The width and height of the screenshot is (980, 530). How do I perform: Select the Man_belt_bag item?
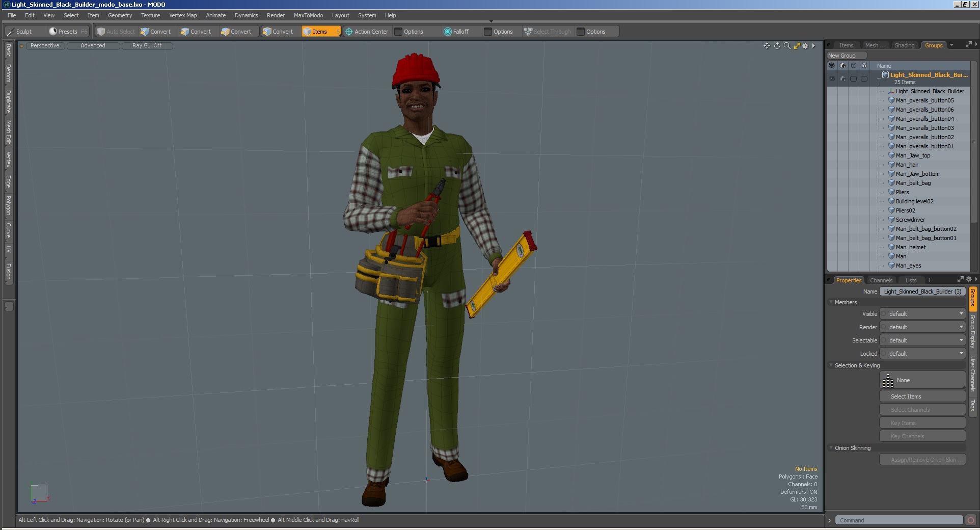point(913,183)
